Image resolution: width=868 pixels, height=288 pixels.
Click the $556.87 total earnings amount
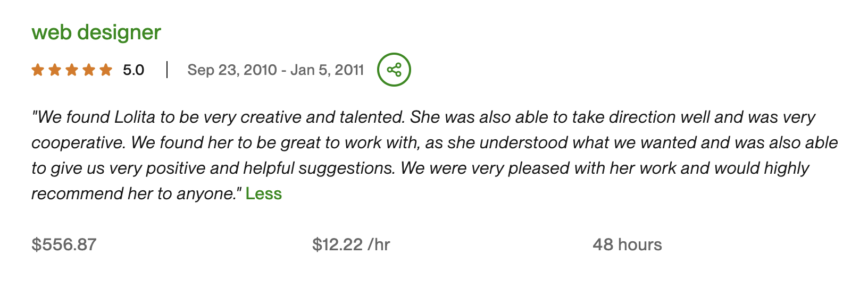64,244
